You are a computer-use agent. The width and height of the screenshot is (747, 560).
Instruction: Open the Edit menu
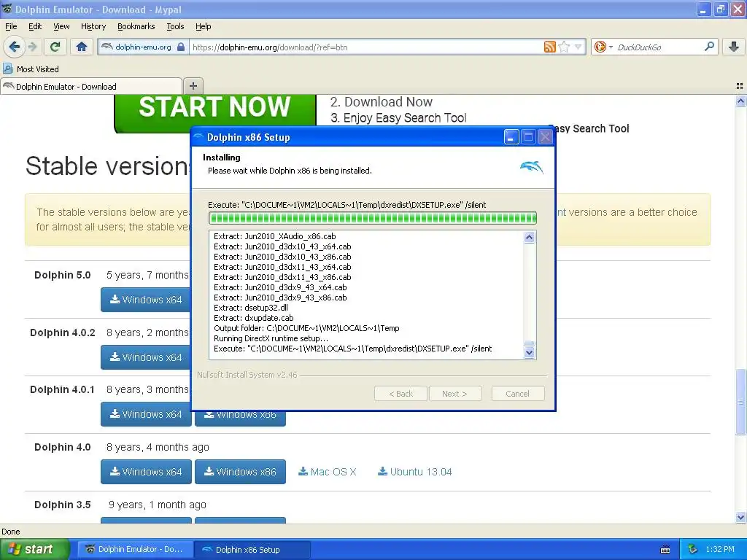(x=35, y=26)
